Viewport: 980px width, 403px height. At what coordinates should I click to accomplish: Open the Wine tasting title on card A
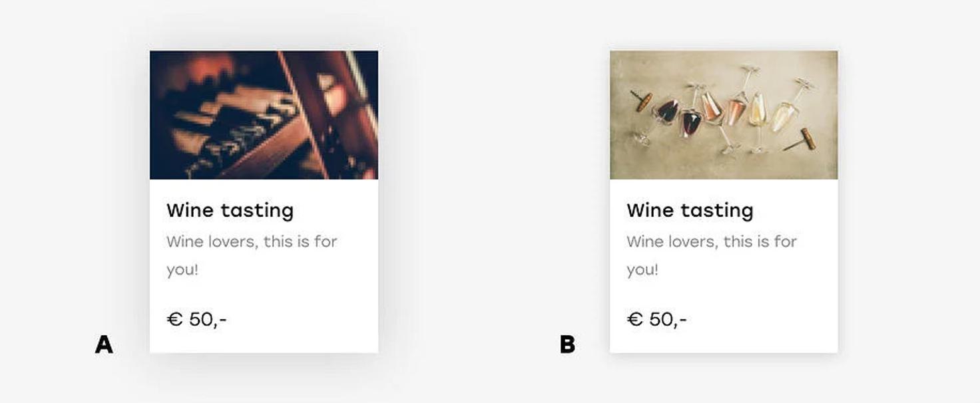point(230,210)
